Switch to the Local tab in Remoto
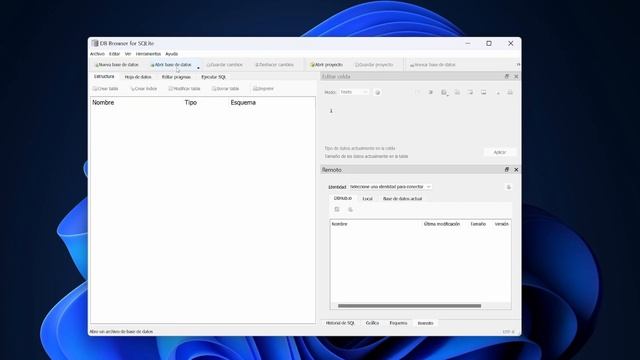The height and width of the screenshot is (360, 640). [x=367, y=199]
